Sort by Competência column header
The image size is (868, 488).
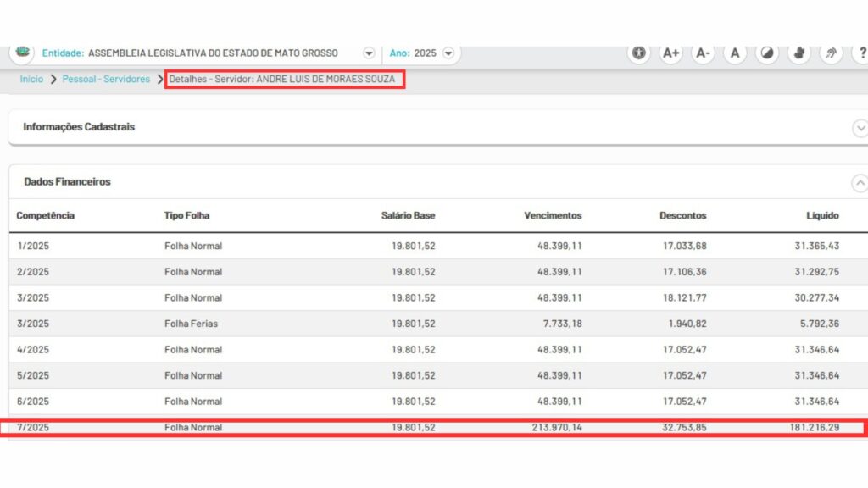pyautogui.click(x=46, y=215)
